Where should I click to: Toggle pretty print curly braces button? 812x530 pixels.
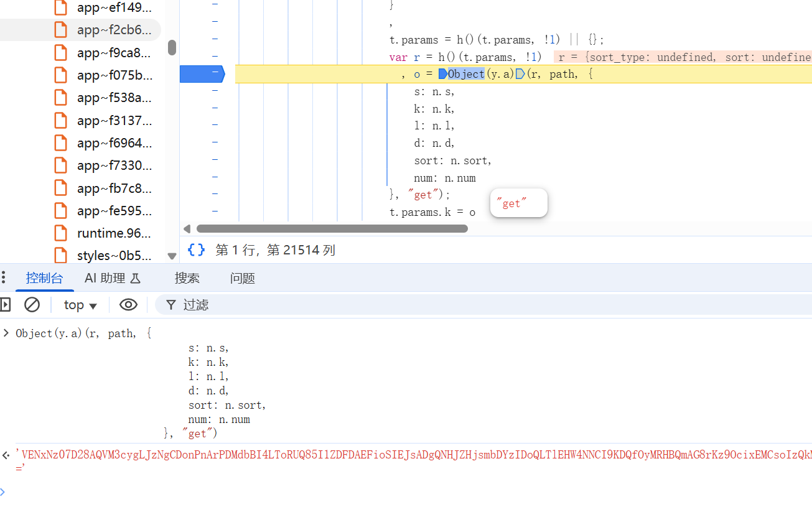click(x=196, y=250)
